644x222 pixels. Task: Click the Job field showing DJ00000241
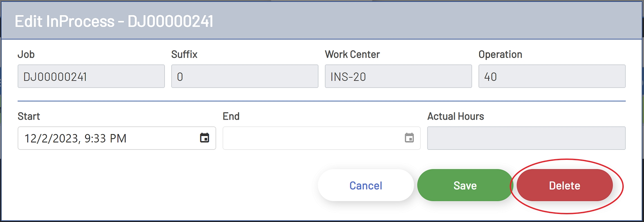coord(91,76)
